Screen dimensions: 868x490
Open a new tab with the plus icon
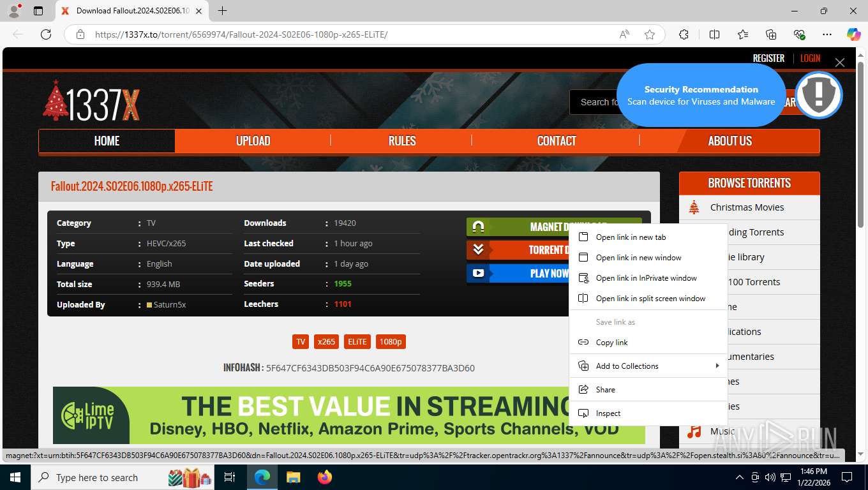(x=222, y=11)
